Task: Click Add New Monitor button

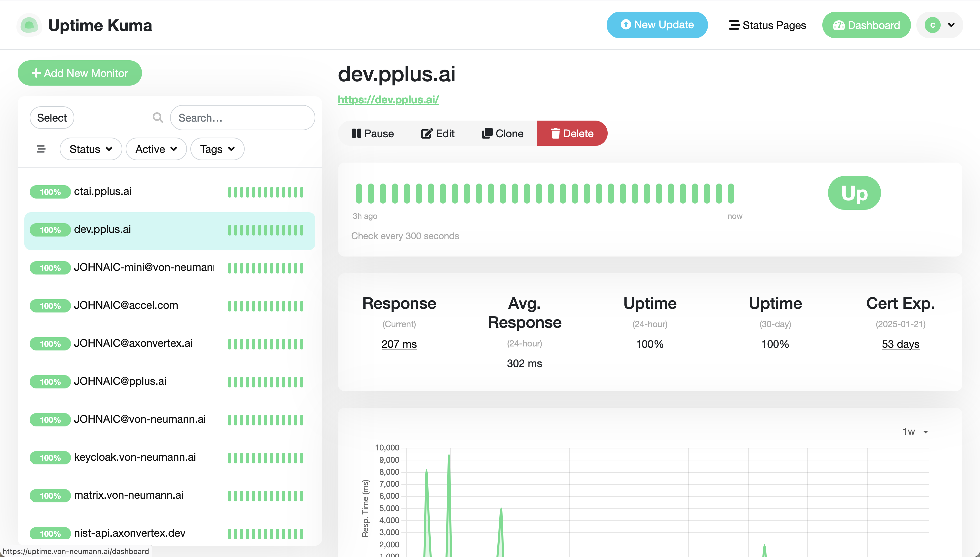Action: pyautogui.click(x=80, y=73)
